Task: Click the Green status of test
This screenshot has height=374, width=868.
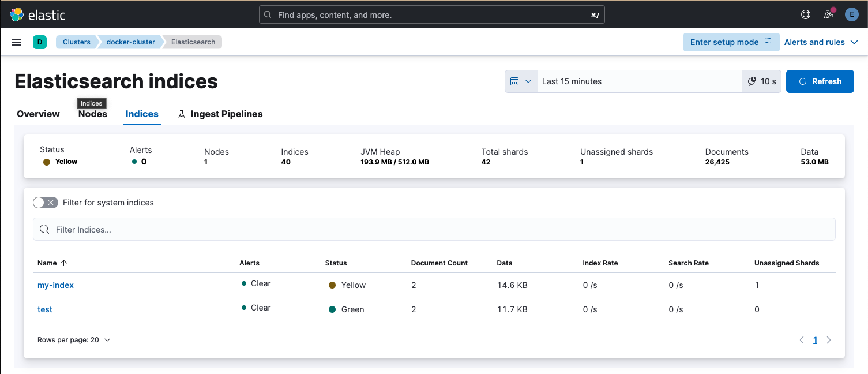Action: (x=347, y=309)
